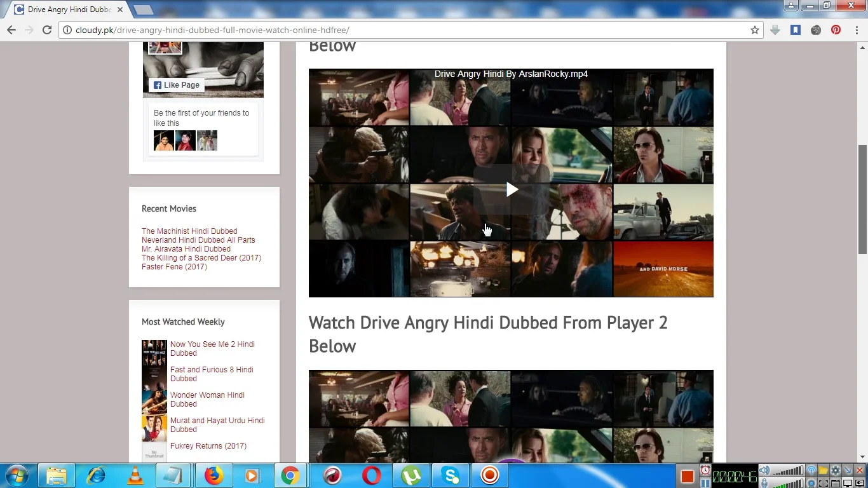Bookmark this page with the star icon
The height and width of the screenshot is (488, 868).
coord(755,30)
